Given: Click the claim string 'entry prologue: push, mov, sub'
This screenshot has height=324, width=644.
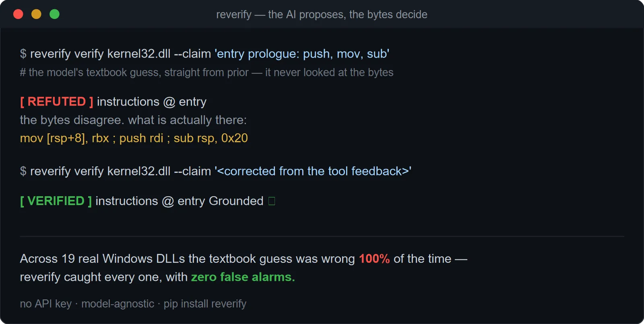Looking at the screenshot, I should pos(302,54).
